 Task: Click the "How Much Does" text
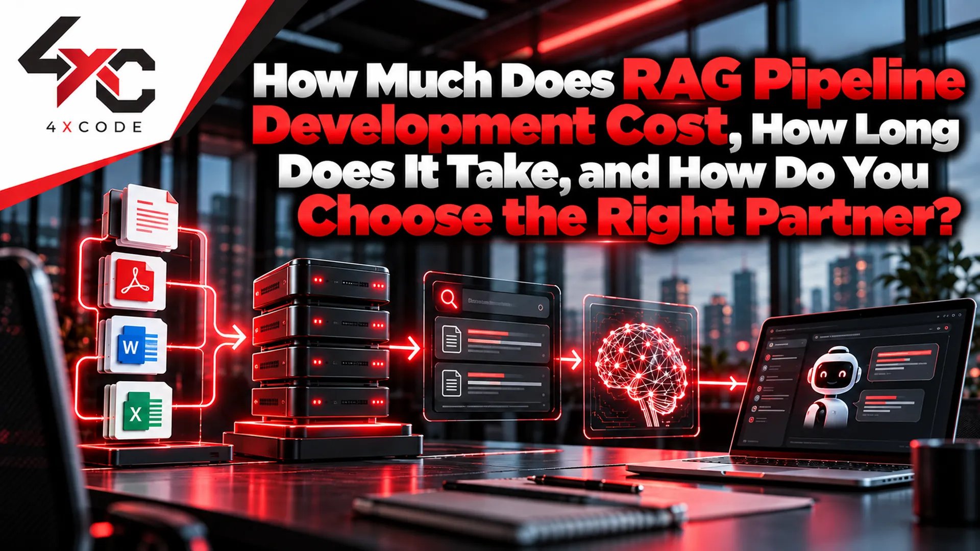(x=433, y=81)
